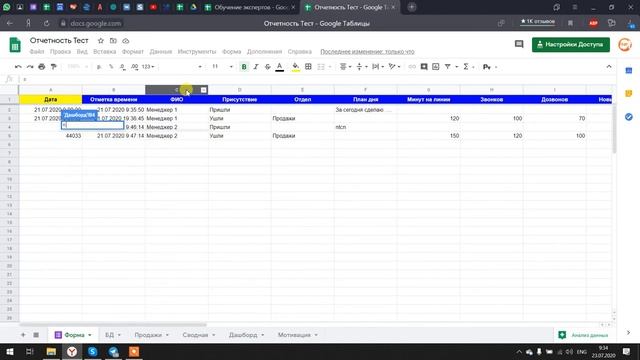Switch to the Мотивация sheet tab
Screen dimensions: 640x360
click(298, 335)
